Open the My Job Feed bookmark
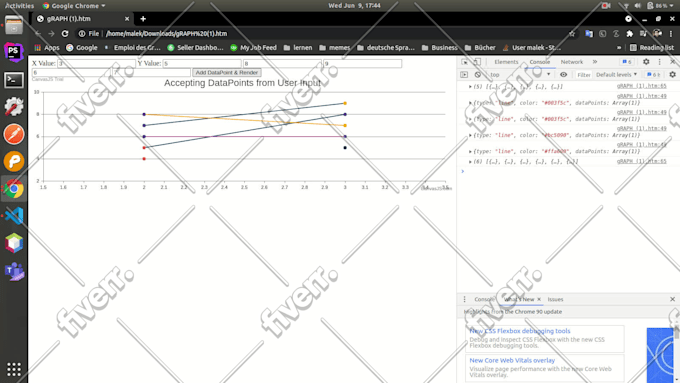 253,48
